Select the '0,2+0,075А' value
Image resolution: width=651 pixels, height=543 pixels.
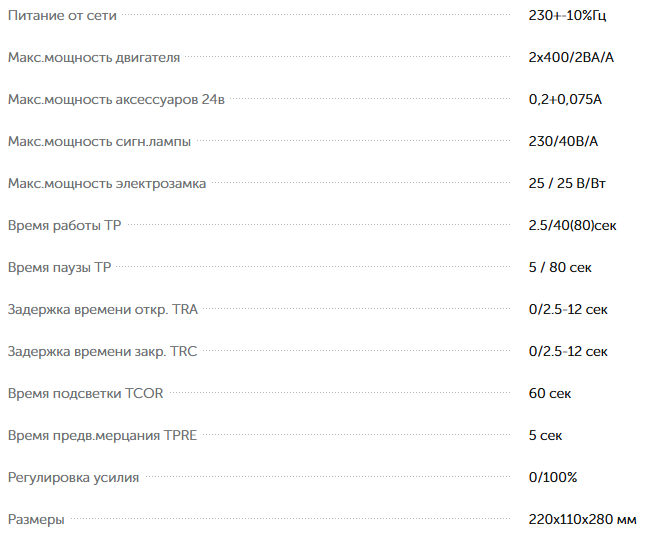click(565, 100)
